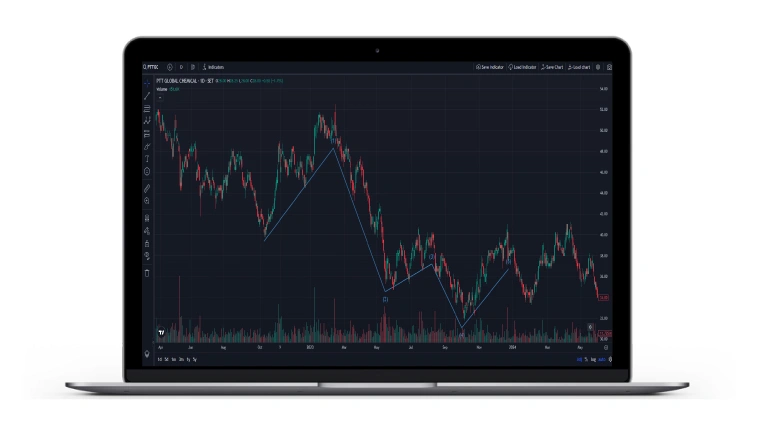Open the candlestick chart type dropdown
The width and height of the screenshot is (758, 435).
pos(192,67)
